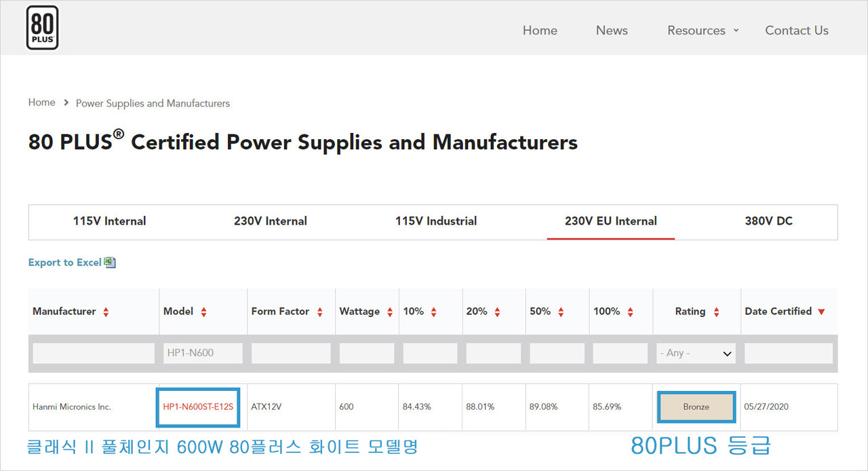
Task: Sort by Wattage column arrows
Action: click(x=390, y=312)
